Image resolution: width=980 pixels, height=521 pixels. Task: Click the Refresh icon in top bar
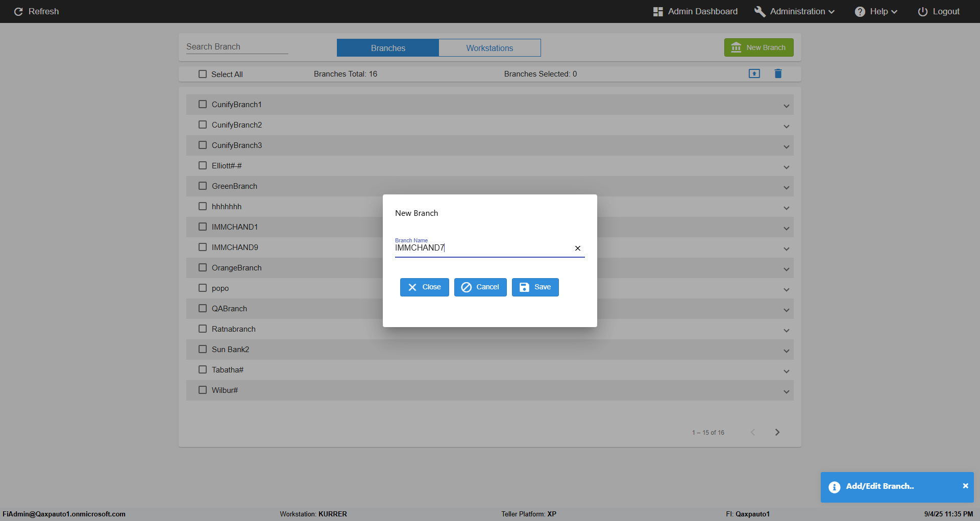18,11
